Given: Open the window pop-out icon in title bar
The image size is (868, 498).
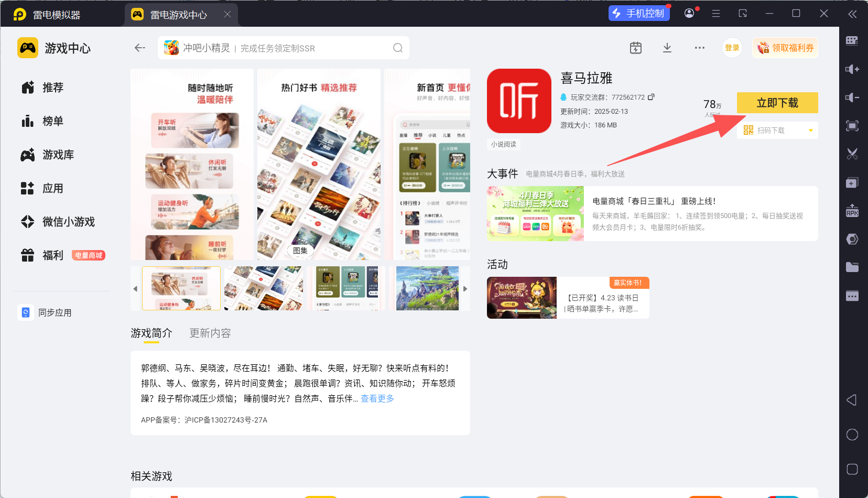Looking at the screenshot, I should point(743,14).
